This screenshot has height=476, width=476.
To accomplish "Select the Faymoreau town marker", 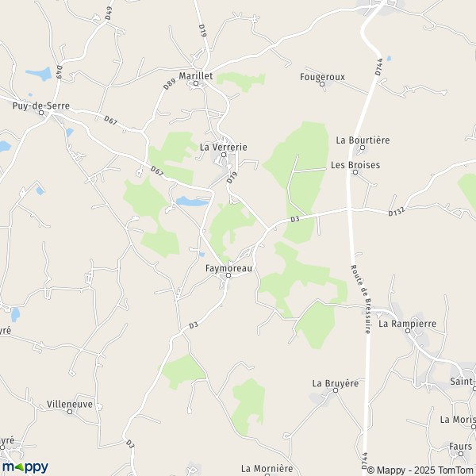I will 228,275.
